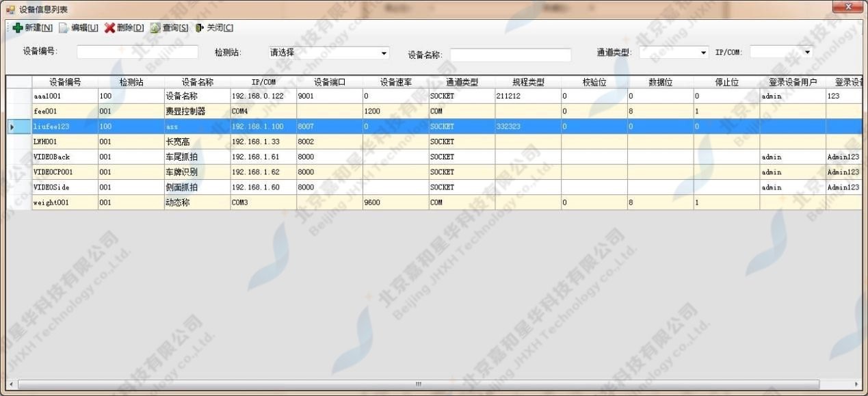Click the window title bar app icon
Image resolution: width=868 pixels, height=396 pixels.
10,9
